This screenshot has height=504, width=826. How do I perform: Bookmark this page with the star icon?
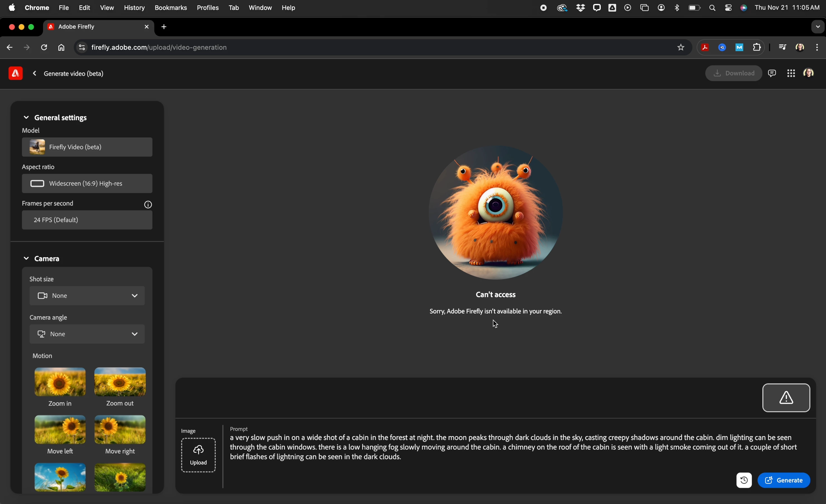point(680,47)
